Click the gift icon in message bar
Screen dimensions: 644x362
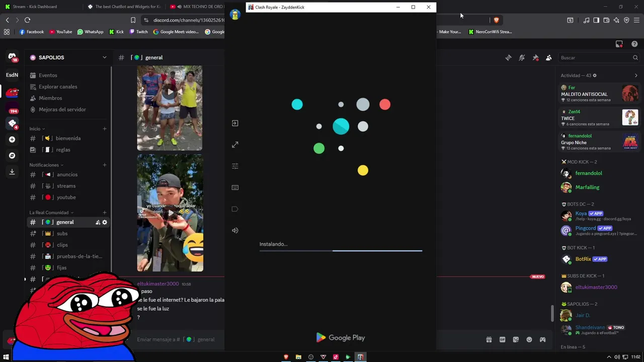coord(489,339)
